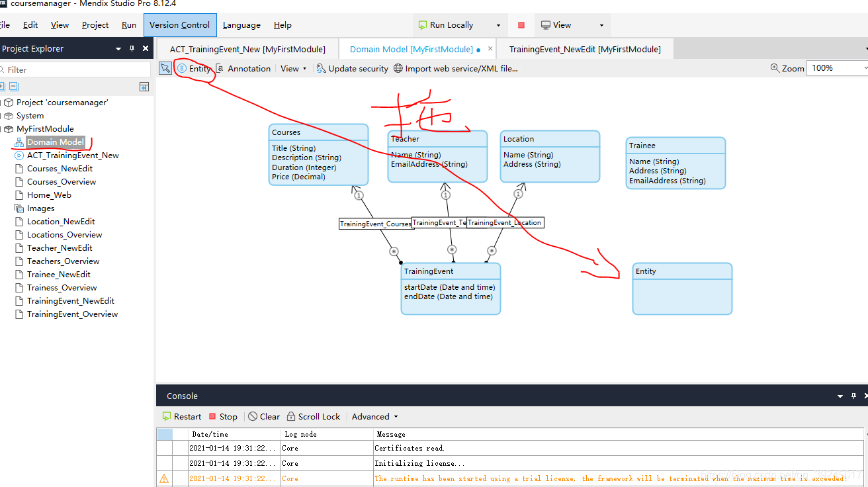Viewport: 868px width, 487px height.
Task: Pick the Entity tool in the toolbar
Action: click(193, 68)
